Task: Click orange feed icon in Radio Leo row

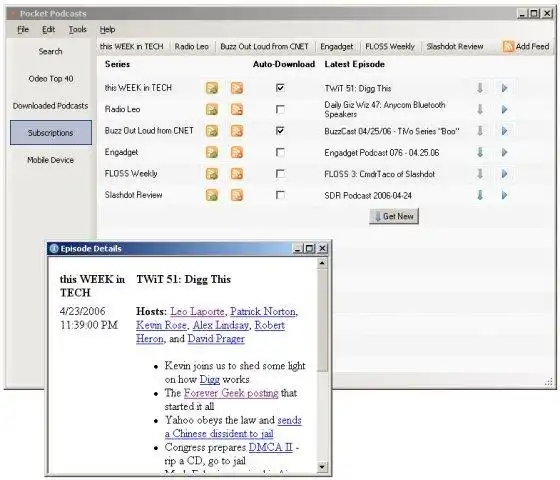Action: click(237, 109)
